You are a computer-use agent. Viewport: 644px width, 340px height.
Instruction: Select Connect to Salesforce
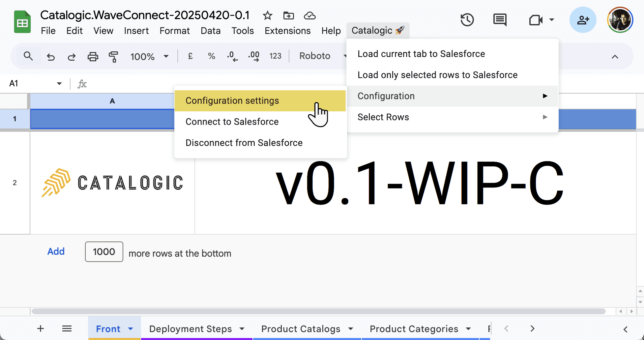pyautogui.click(x=260, y=122)
